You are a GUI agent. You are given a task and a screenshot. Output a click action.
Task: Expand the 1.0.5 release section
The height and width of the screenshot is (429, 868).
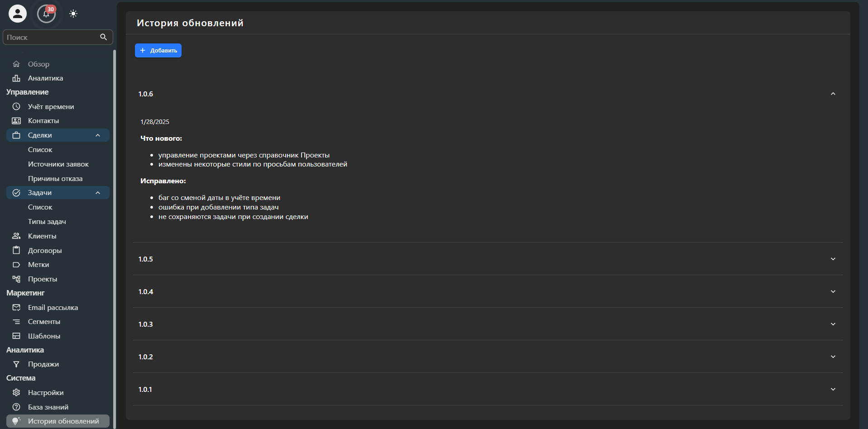pos(833,259)
